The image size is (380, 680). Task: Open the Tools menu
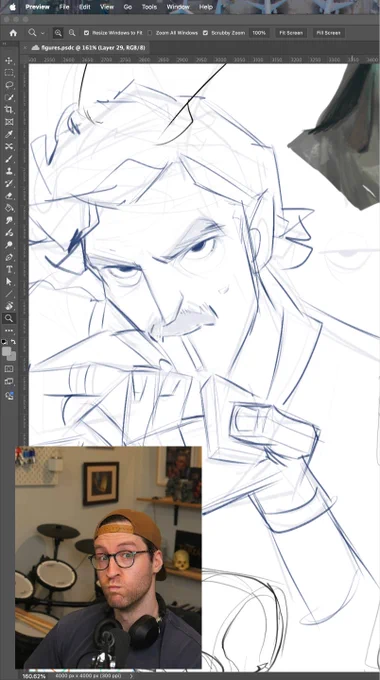[149, 7]
